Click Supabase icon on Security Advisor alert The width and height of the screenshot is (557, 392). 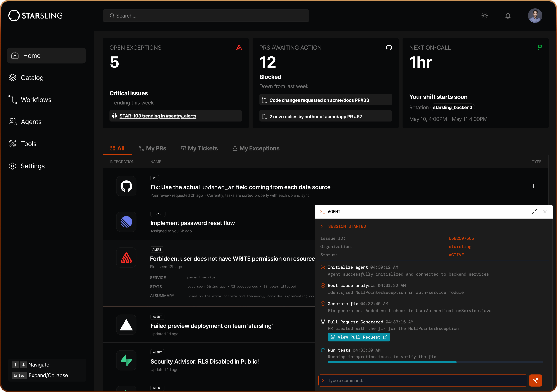126,360
